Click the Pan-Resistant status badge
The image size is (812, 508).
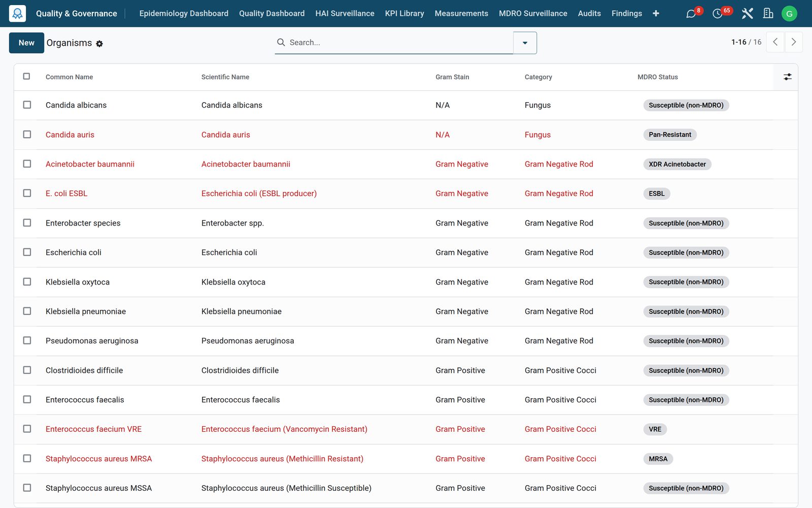pyautogui.click(x=670, y=135)
